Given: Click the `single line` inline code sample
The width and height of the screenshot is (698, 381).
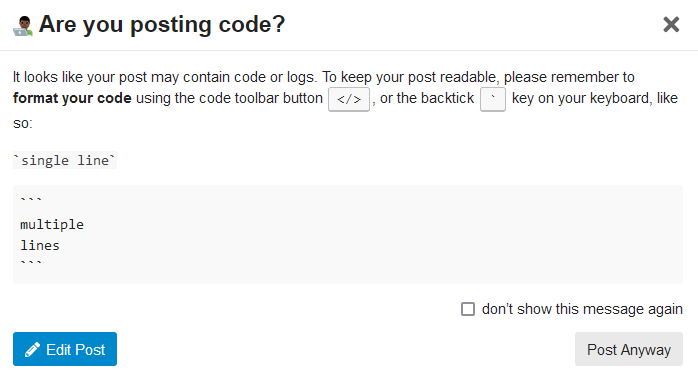Looking at the screenshot, I should [65, 160].
